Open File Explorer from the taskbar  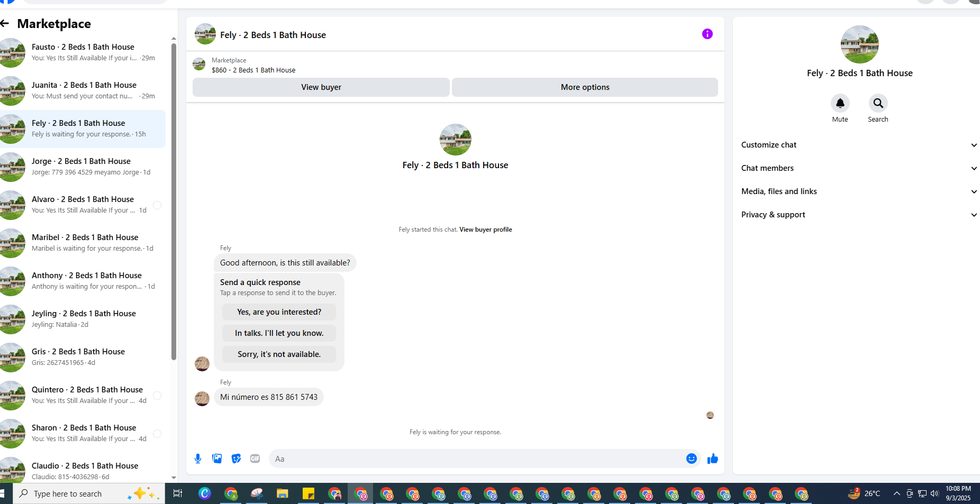pyautogui.click(x=283, y=493)
